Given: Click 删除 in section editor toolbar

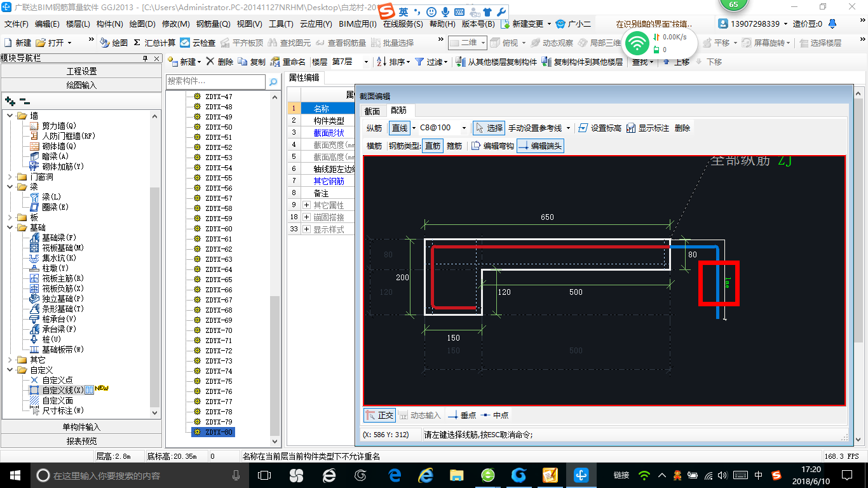Looking at the screenshot, I should (x=682, y=128).
